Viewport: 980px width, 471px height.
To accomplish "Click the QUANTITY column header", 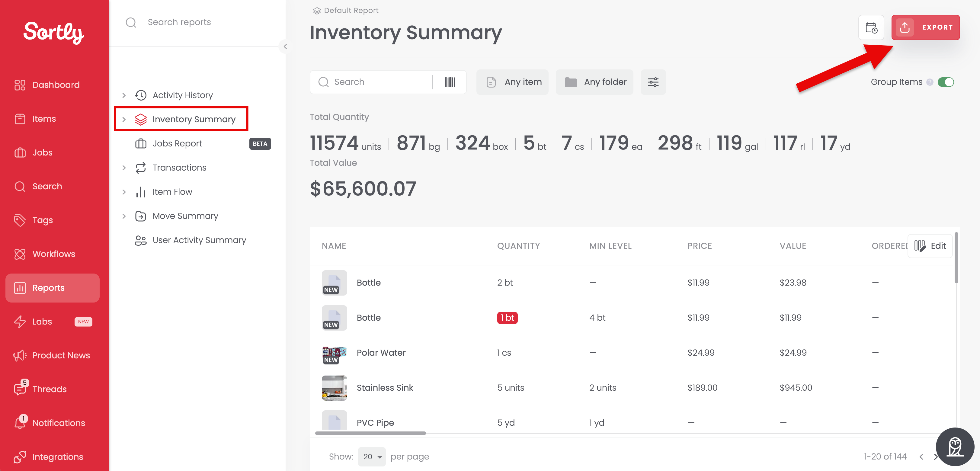I will [518, 246].
